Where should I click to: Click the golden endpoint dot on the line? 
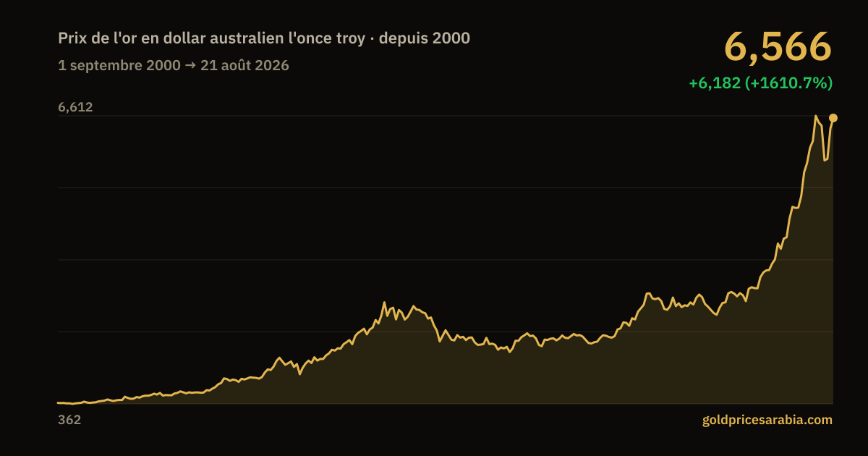coord(833,118)
